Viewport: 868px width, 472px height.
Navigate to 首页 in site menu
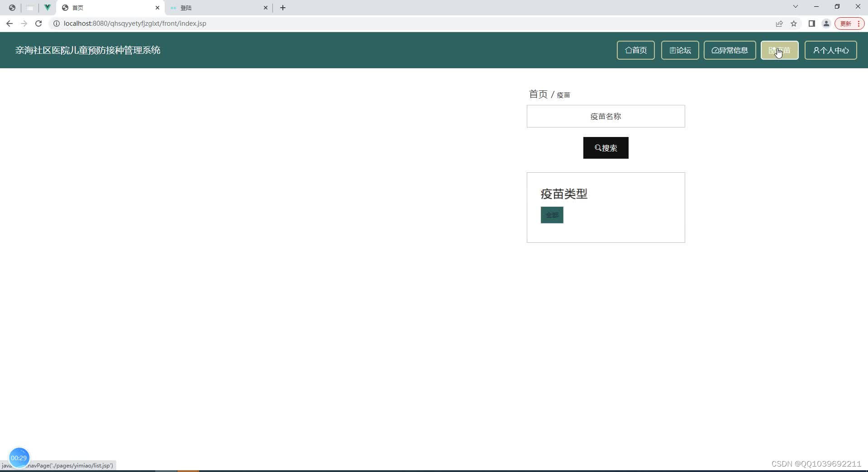[x=635, y=50]
